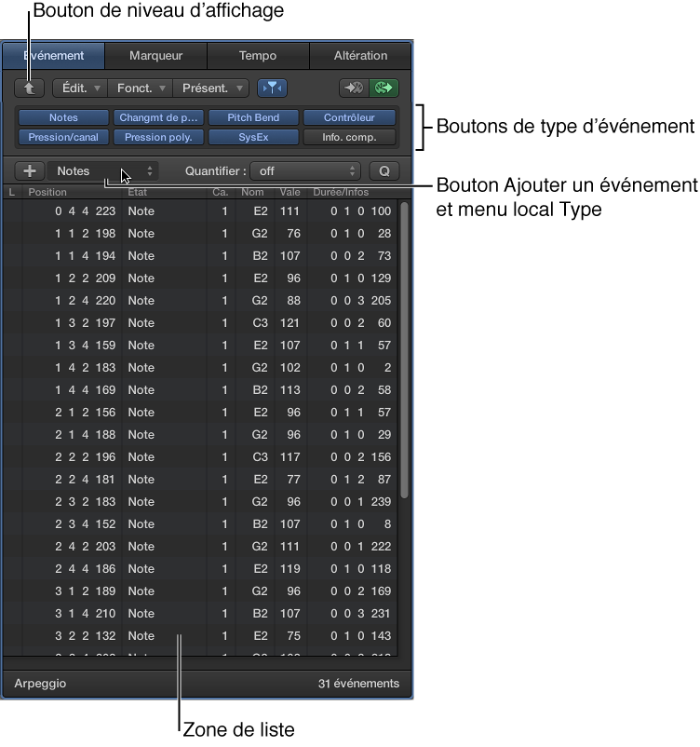This screenshot has width=700, height=747.
Task: Click length 0 0 1 222 value
Action: coord(361,547)
